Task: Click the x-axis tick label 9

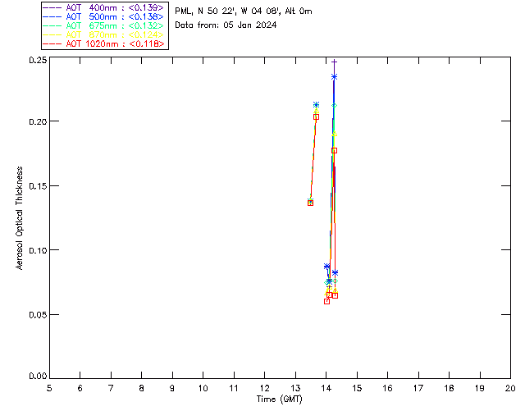Action: pyautogui.click(x=172, y=388)
